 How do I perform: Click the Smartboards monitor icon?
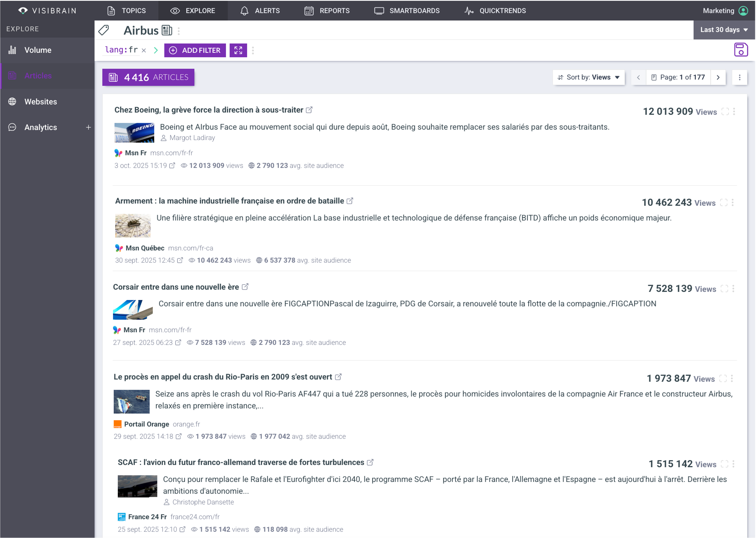(x=378, y=10)
